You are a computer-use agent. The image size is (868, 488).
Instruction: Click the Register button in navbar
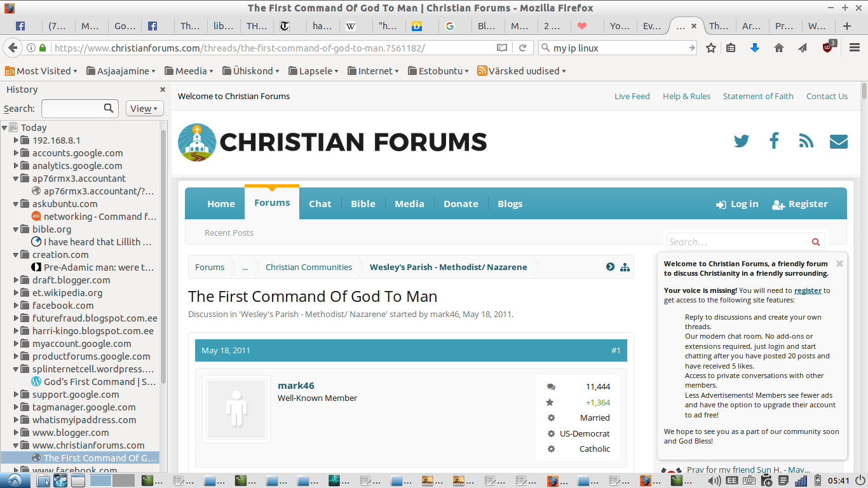pos(799,204)
